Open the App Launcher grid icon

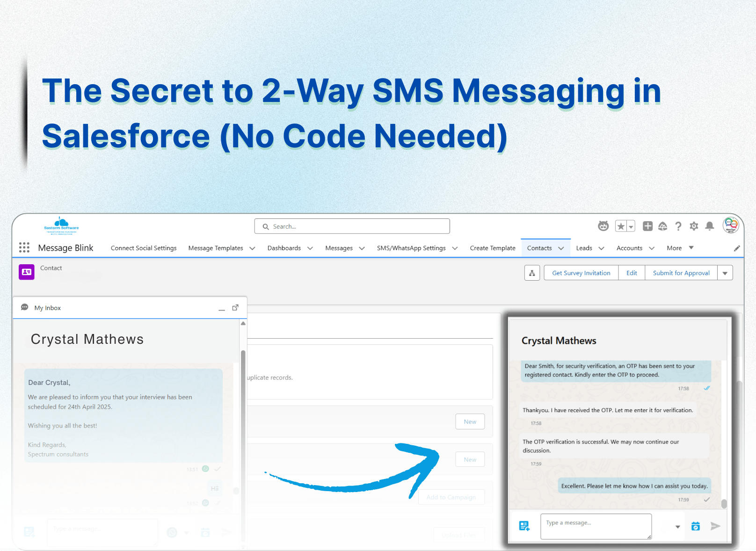(24, 247)
